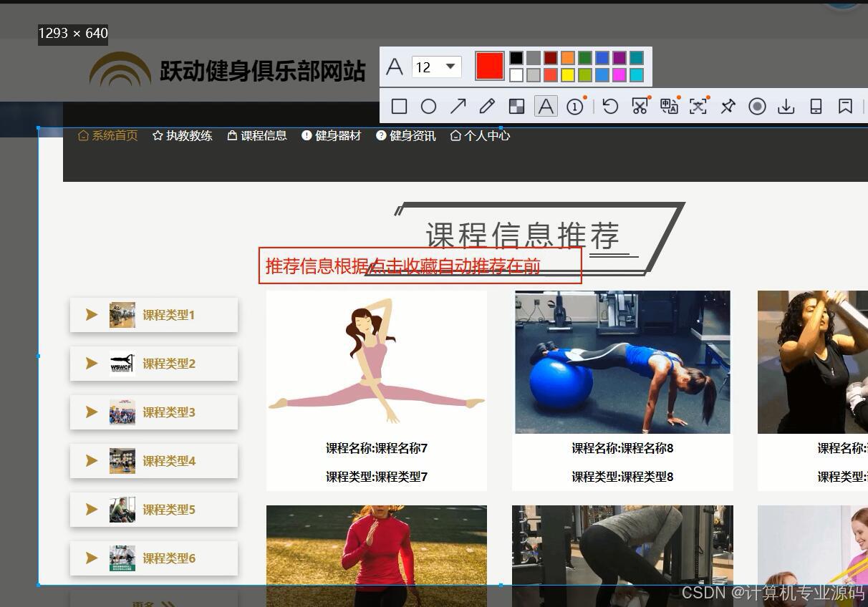Pick the dark green color swatch

click(x=585, y=58)
